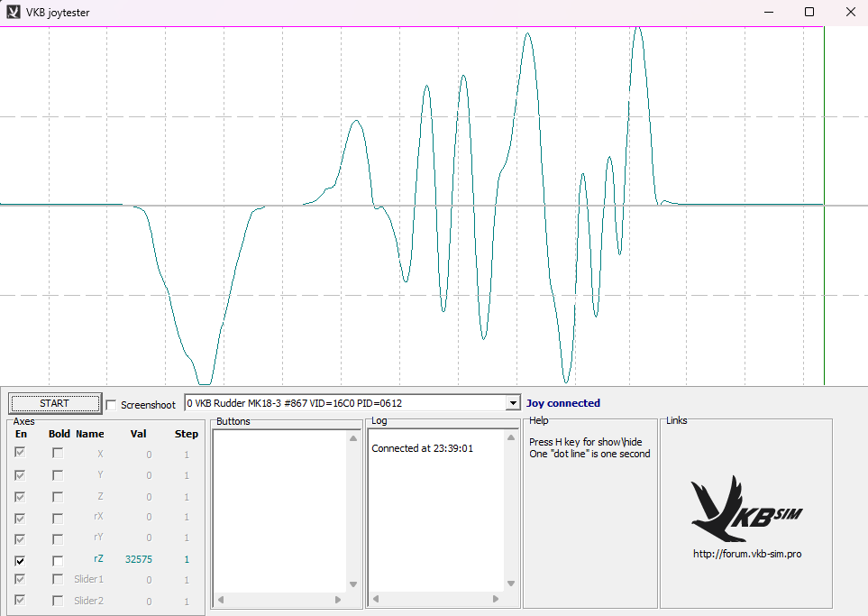Open the forum.vkb-sim.pro link

(x=746, y=554)
